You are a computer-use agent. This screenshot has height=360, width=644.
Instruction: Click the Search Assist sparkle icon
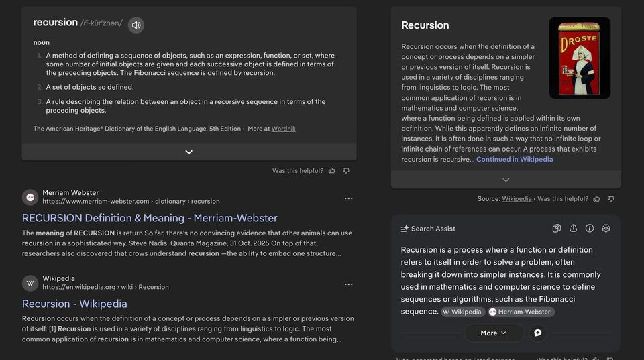pyautogui.click(x=405, y=228)
